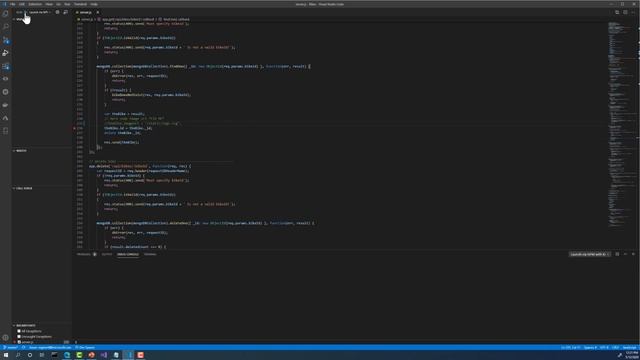Screen dimensions: 640x360
Task: Open the Source Control view
Action: [x=5, y=40]
